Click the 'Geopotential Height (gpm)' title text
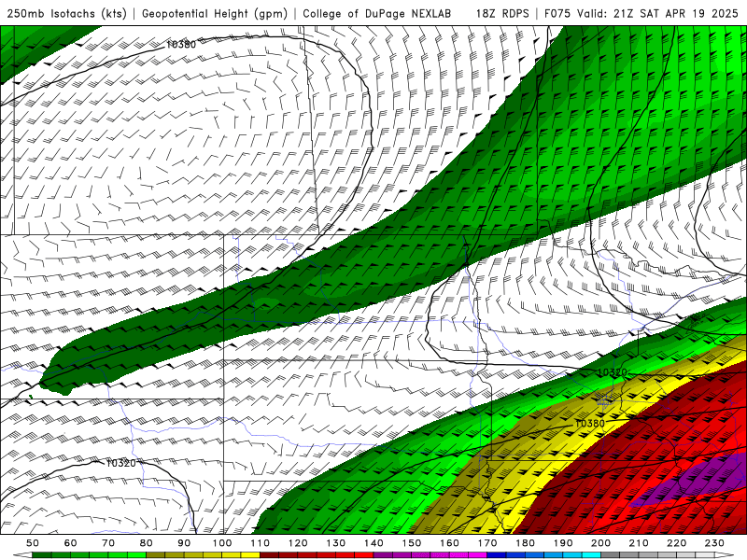 [215, 13]
